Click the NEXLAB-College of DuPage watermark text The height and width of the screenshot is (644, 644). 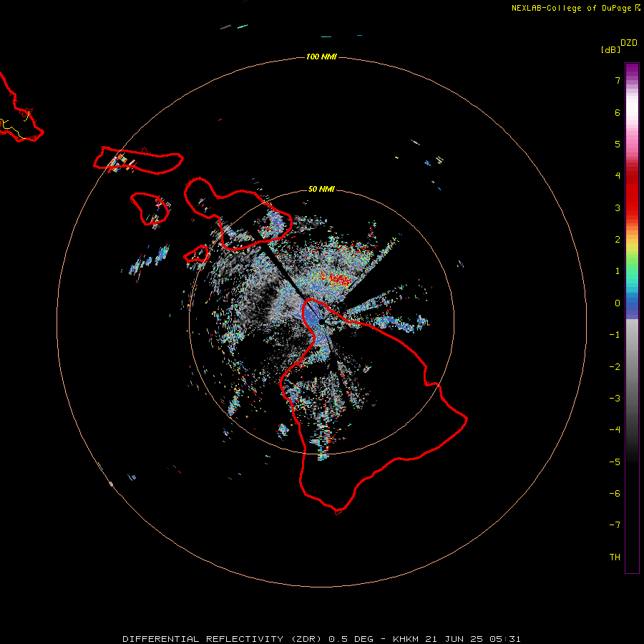(x=576, y=8)
